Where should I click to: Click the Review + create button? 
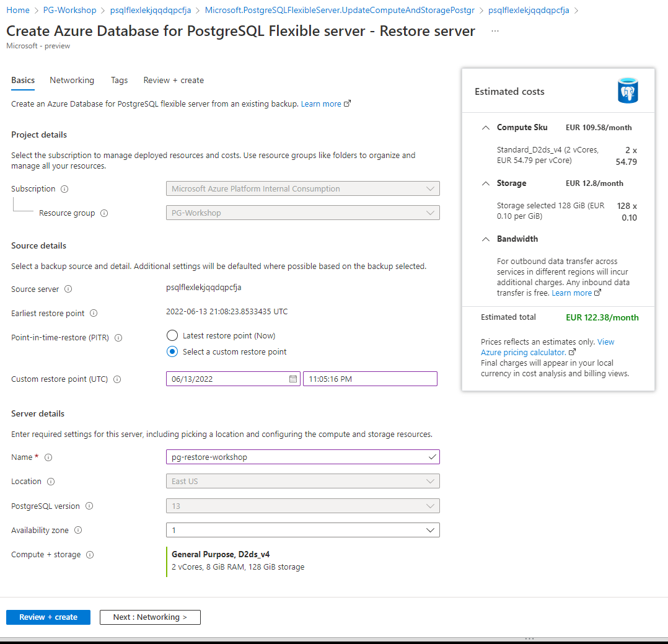coord(48,617)
